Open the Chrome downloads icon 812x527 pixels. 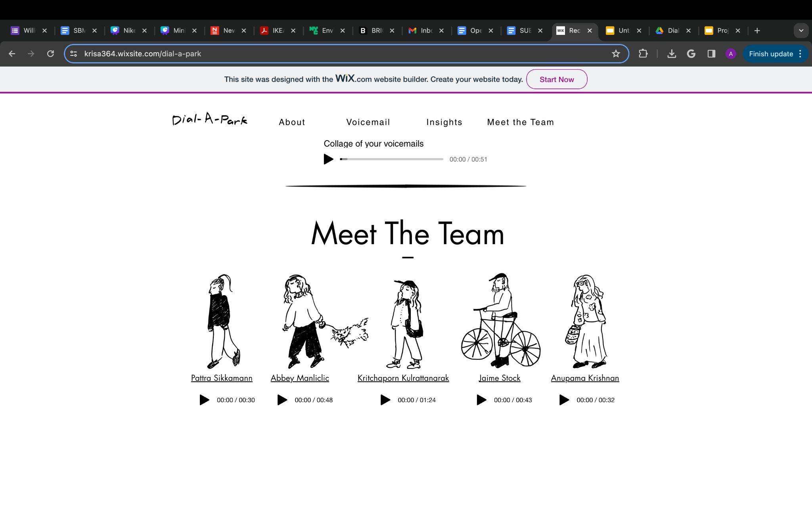point(671,54)
